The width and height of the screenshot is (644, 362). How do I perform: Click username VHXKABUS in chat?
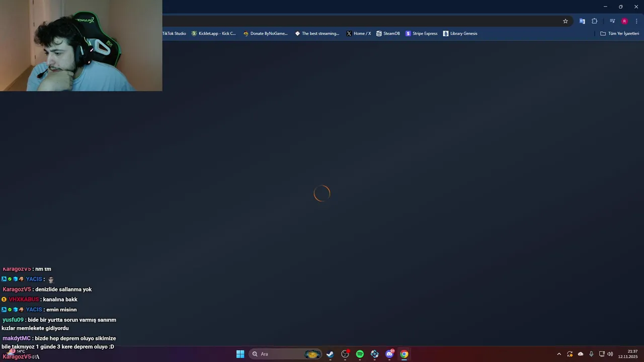click(24, 300)
